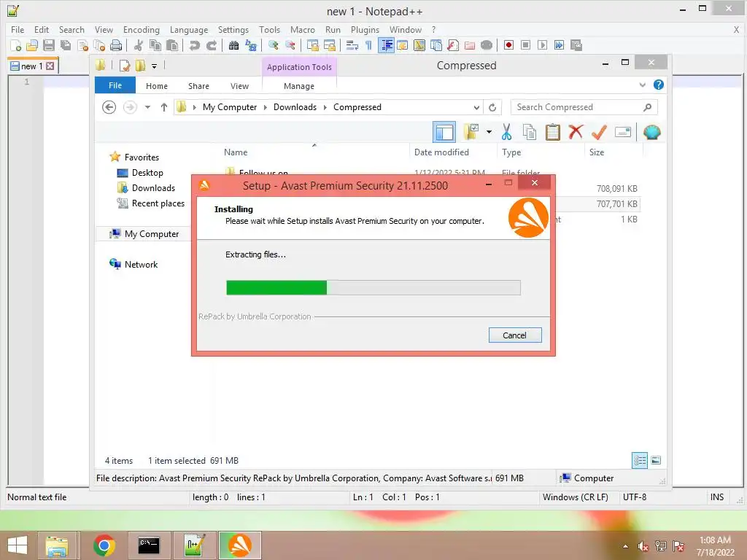Screen dimensions: 747x560
Task: Click Explorer's red X Delete icon
Action: [x=576, y=132]
